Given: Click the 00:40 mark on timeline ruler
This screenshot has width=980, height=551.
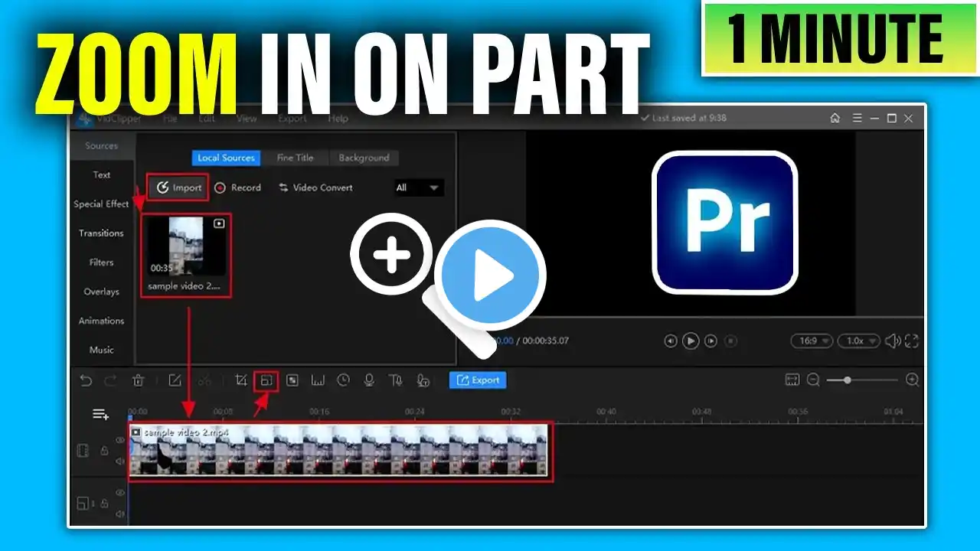Looking at the screenshot, I should click(606, 412).
